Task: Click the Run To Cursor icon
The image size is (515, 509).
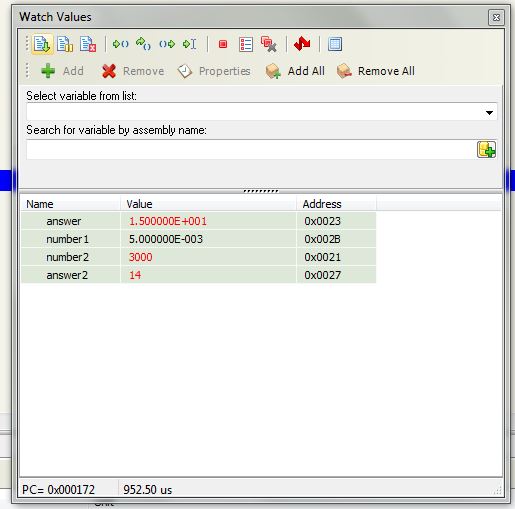Action: click(x=190, y=44)
